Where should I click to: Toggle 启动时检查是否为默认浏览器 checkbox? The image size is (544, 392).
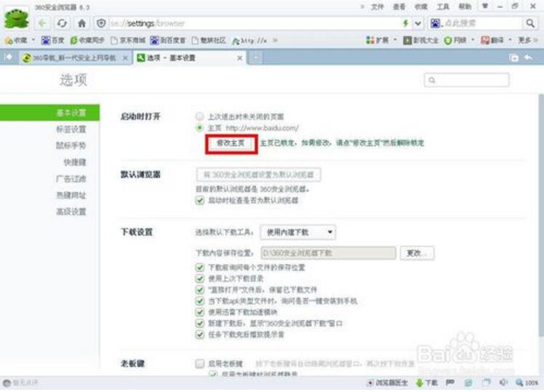pyautogui.click(x=199, y=200)
